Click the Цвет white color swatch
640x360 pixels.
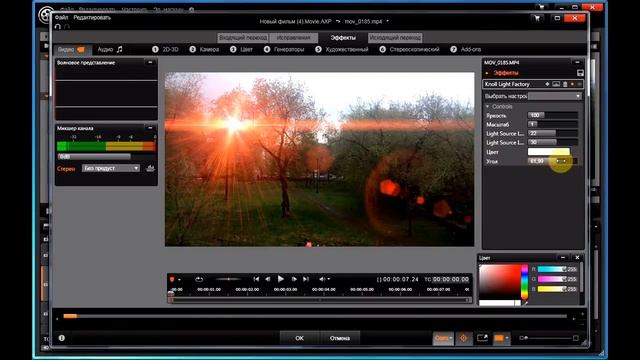tap(549, 152)
